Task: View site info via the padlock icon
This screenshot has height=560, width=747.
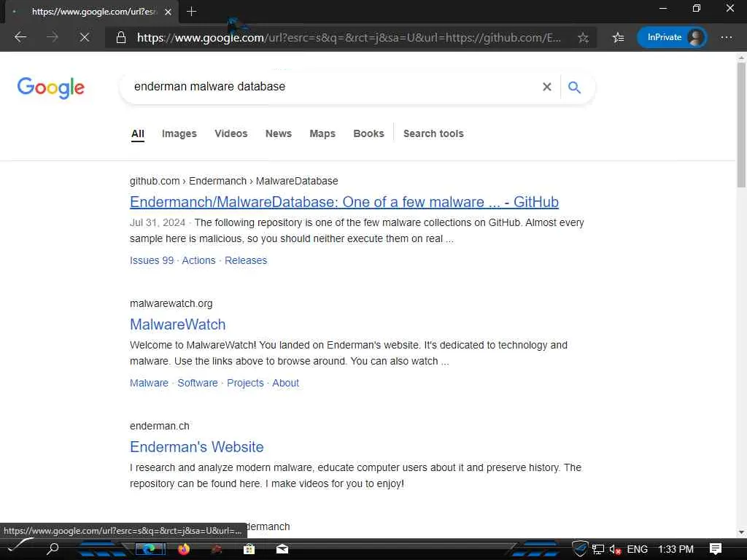Action: pyautogui.click(x=121, y=38)
